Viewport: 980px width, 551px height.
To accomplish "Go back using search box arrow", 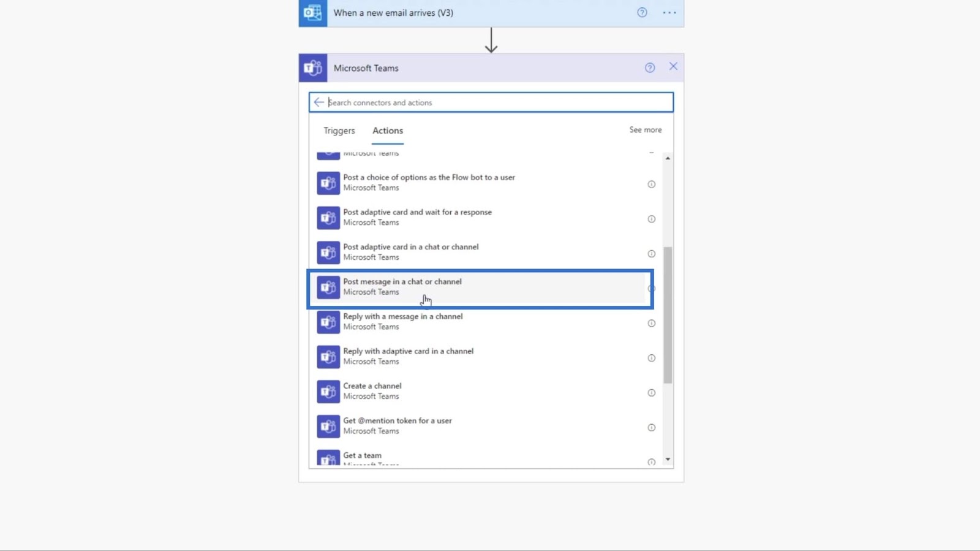I will pyautogui.click(x=318, y=102).
